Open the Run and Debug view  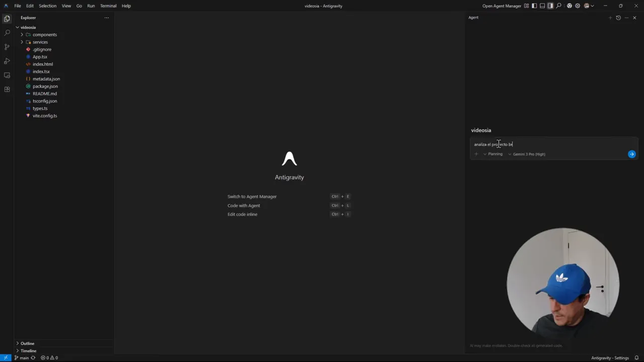click(x=7, y=61)
